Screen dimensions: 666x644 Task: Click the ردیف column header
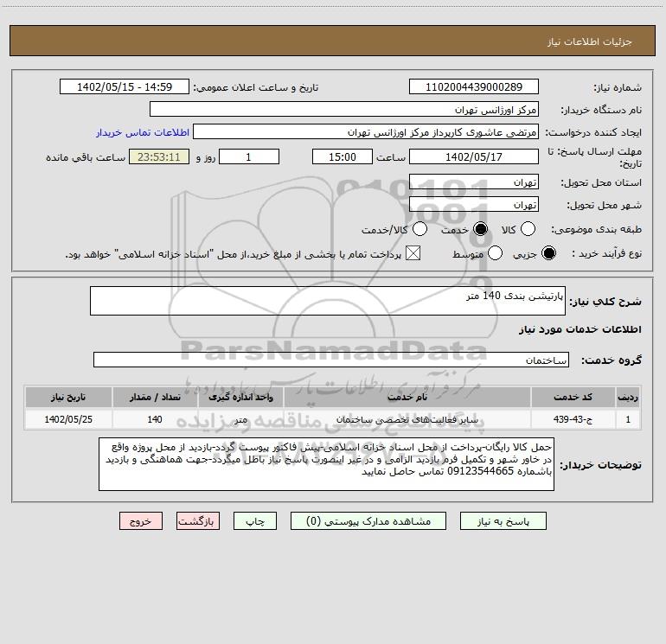pyautogui.click(x=628, y=397)
